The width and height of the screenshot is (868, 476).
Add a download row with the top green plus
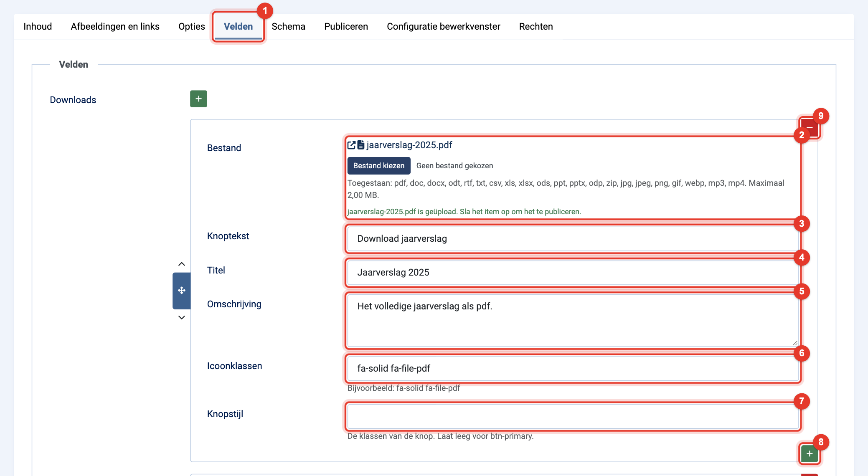198,99
